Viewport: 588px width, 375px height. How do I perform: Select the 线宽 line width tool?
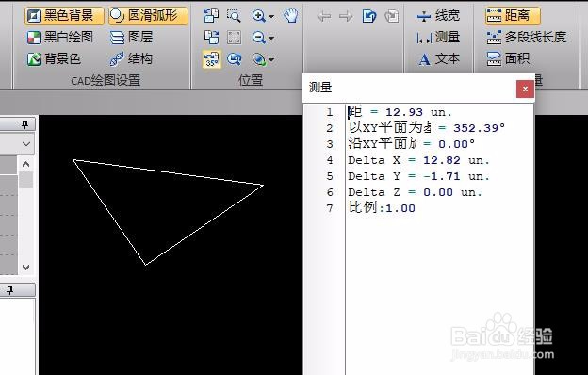click(438, 16)
